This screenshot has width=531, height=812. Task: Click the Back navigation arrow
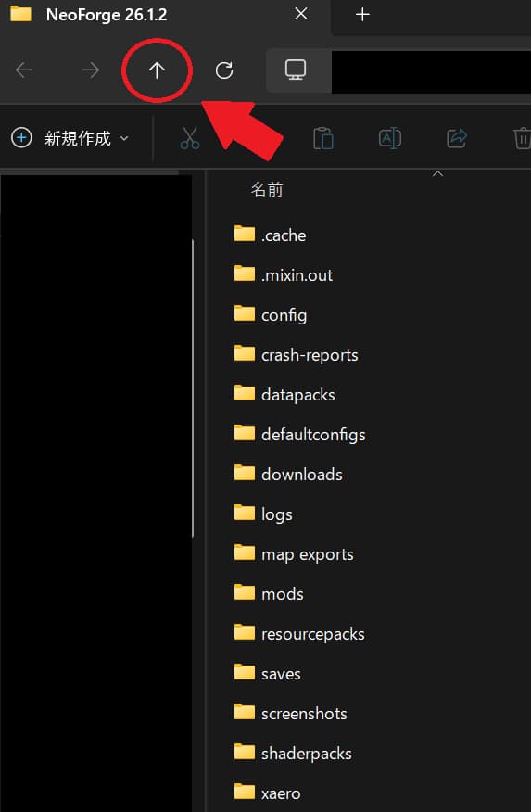[24, 70]
